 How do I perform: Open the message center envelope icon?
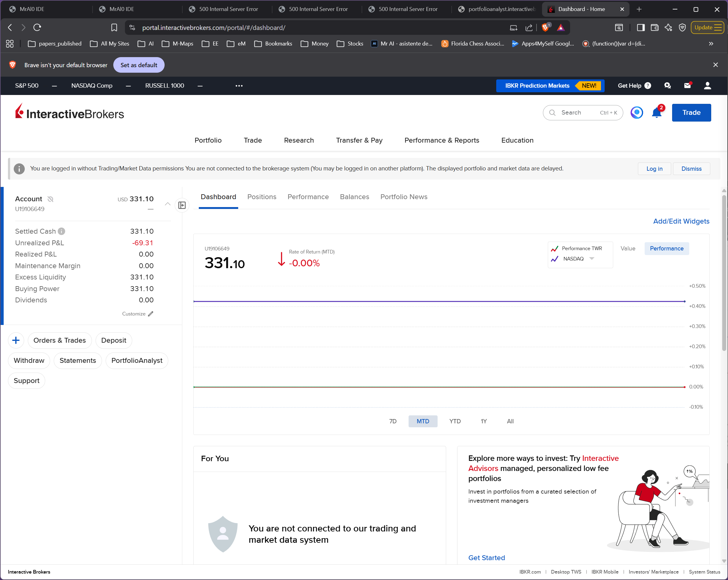(x=687, y=86)
